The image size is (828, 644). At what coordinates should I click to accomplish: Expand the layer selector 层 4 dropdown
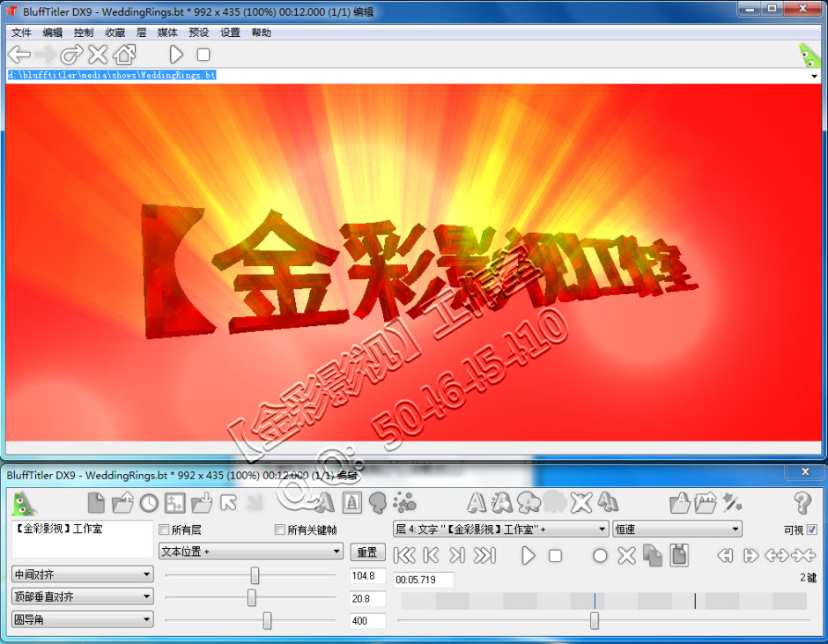[x=499, y=529]
